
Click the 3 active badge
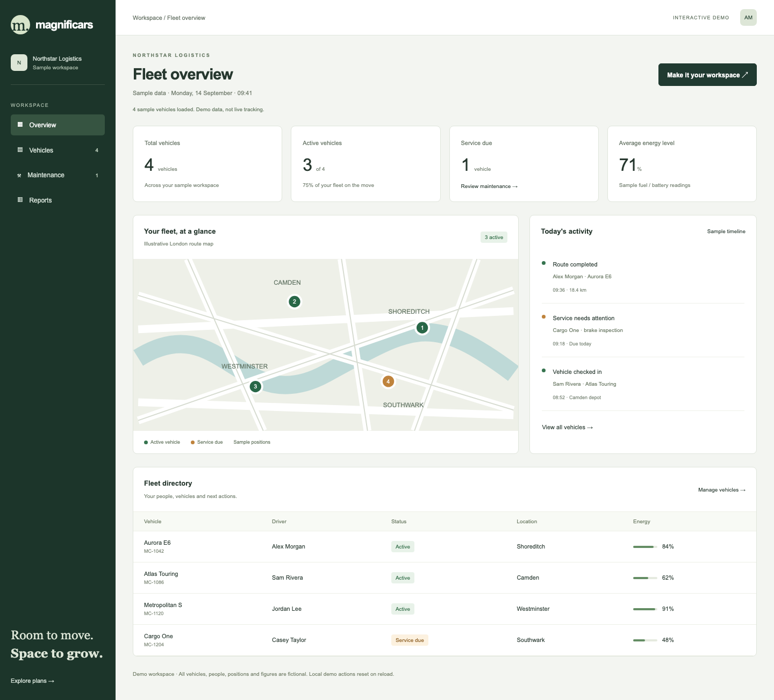[x=494, y=237]
